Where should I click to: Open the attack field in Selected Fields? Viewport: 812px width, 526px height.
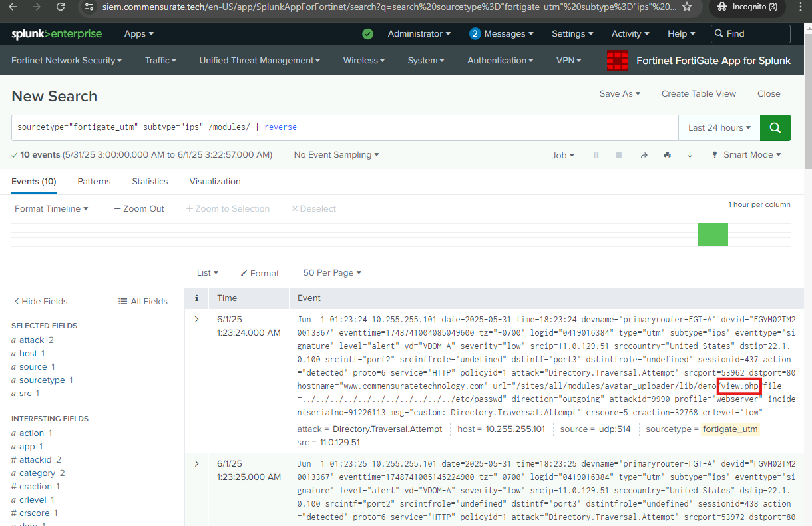coord(31,340)
